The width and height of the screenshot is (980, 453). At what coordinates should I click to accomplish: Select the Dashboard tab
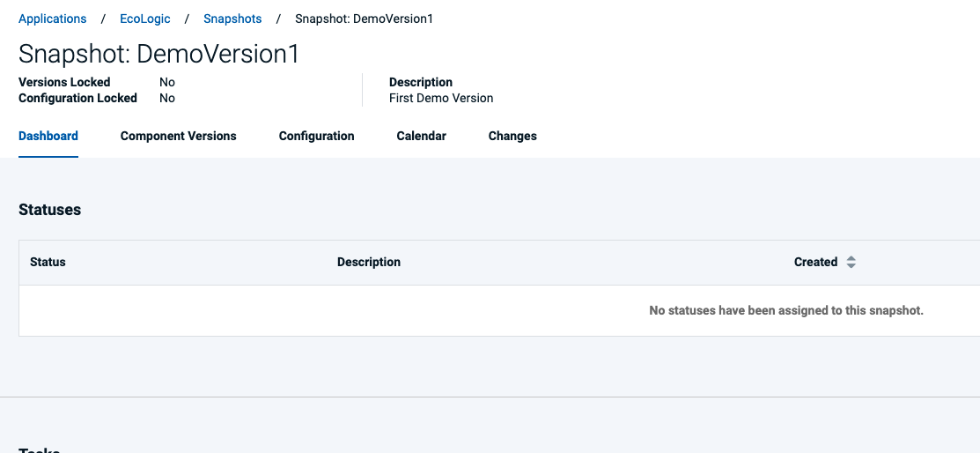pyautogui.click(x=48, y=136)
